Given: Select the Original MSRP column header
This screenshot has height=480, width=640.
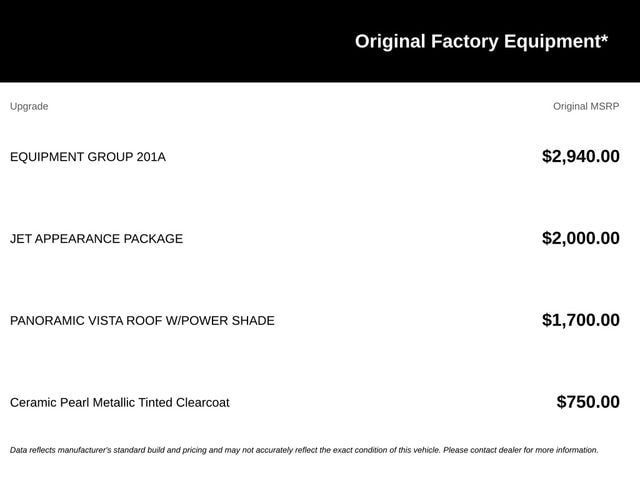Looking at the screenshot, I should (x=586, y=107).
